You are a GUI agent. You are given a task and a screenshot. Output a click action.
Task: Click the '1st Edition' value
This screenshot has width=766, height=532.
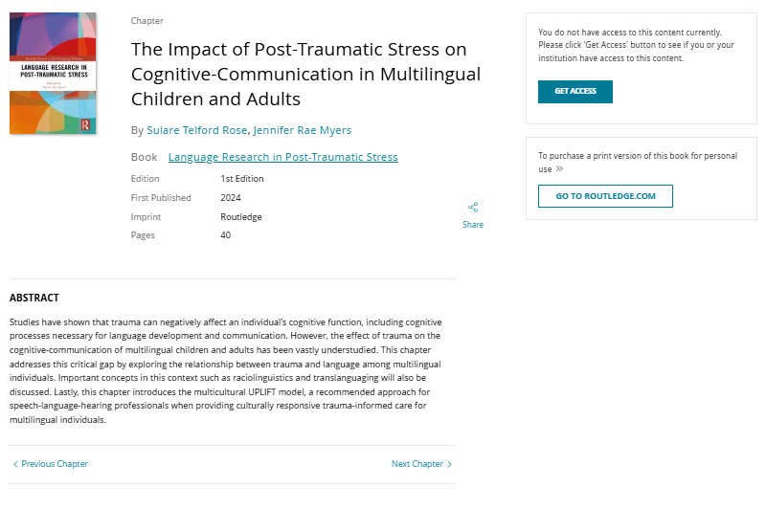click(x=242, y=179)
